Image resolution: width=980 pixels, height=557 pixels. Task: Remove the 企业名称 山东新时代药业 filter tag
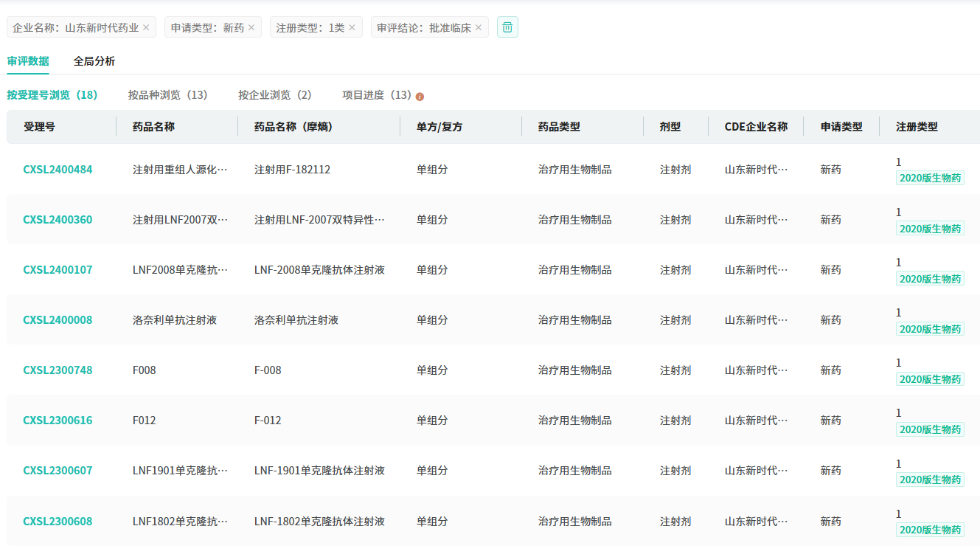coord(146,27)
